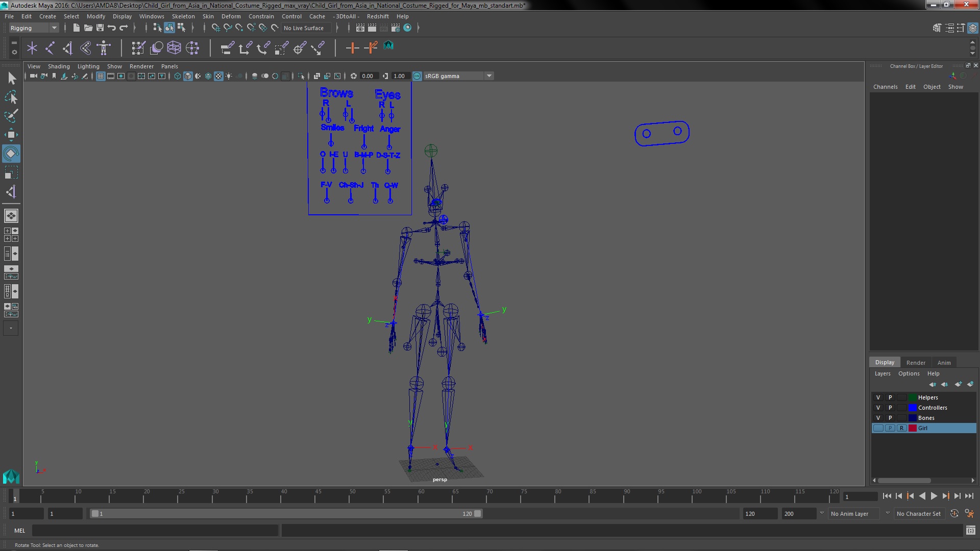Click the Girl layer red color swatch
The width and height of the screenshot is (980, 551).
(913, 428)
